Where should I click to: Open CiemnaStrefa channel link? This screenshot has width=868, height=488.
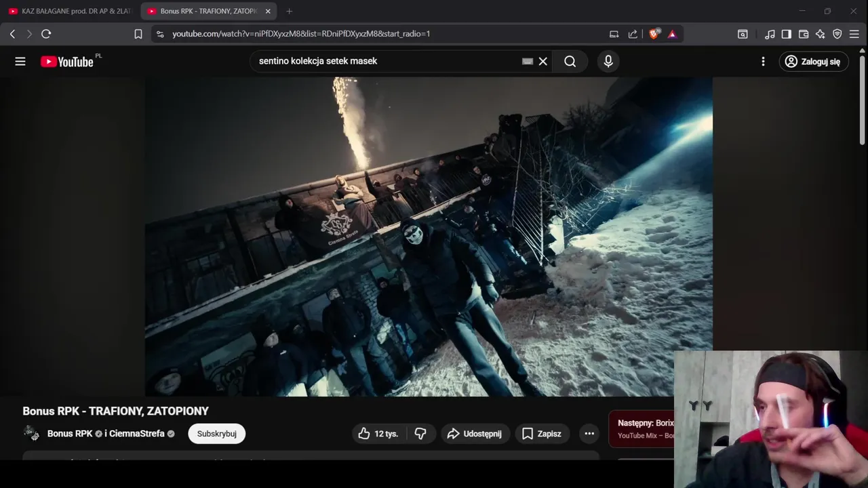[x=137, y=434]
